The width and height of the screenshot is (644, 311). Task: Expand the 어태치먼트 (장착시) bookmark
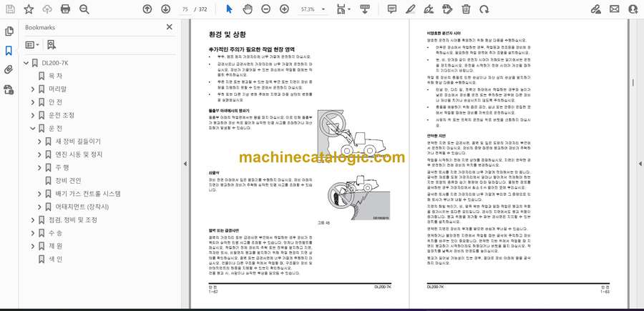[x=39, y=207]
